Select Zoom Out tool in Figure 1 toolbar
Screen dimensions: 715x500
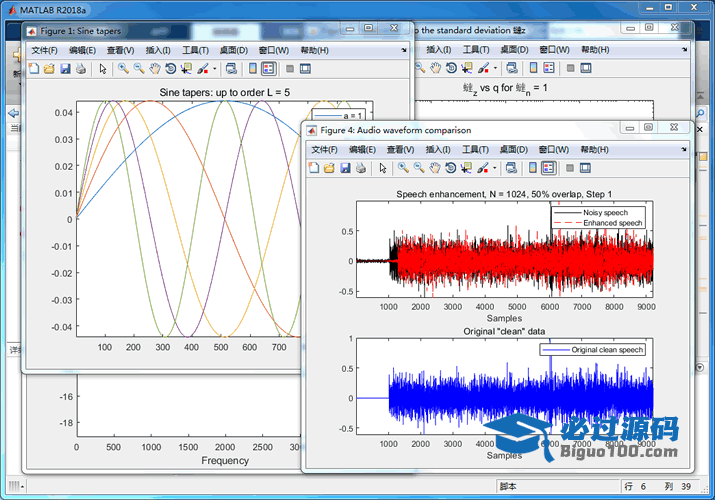pyautogui.click(x=139, y=69)
